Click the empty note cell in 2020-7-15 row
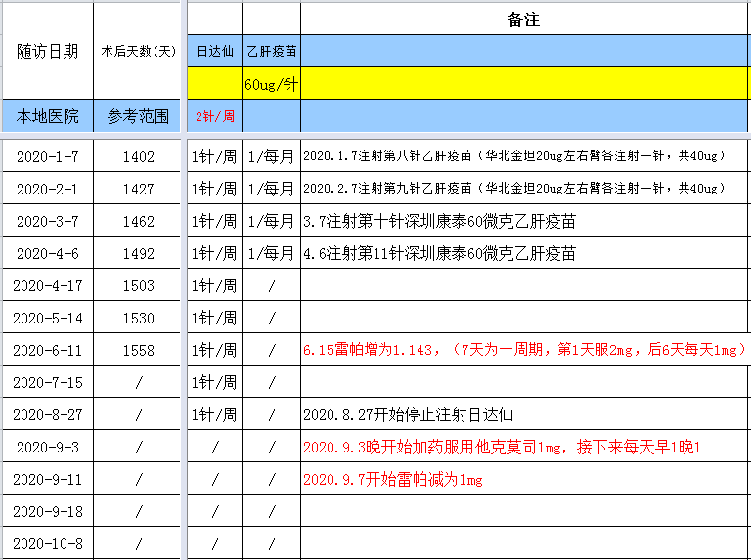This screenshot has height=560, width=751. (524, 382)
